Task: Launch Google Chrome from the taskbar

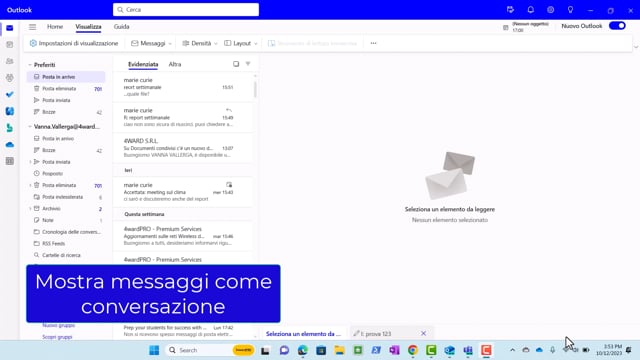Action: pos(413,350)
